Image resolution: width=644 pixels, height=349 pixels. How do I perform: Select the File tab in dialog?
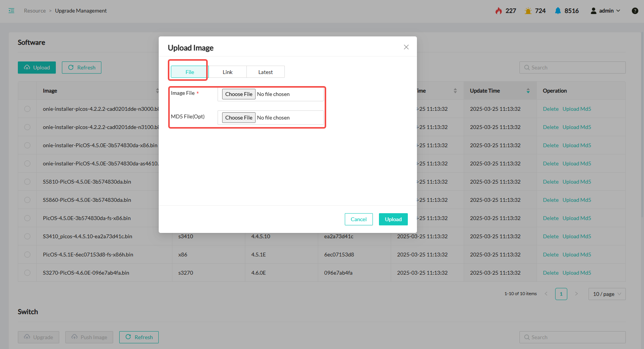pos(189,72)
